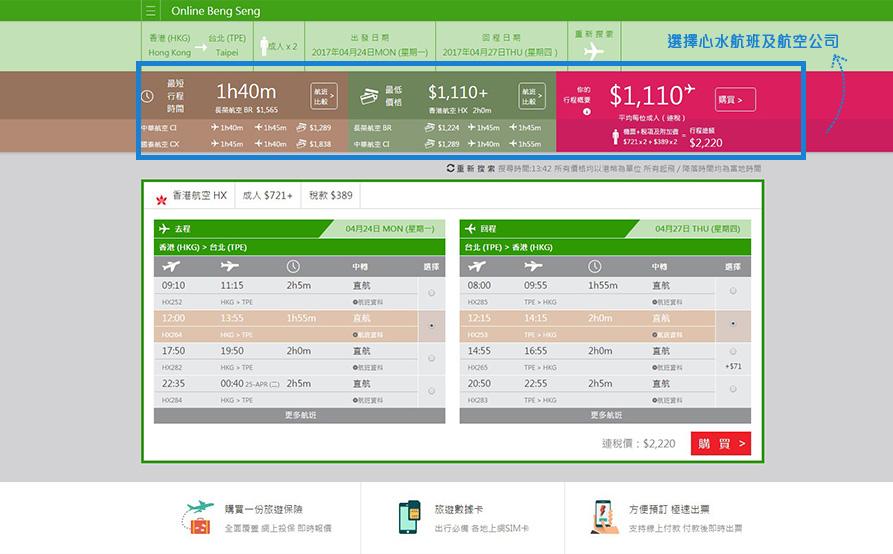Show 航班資料 details for flight HX265
Image resolution: width=893 pixels, height=554 pixels.
668,368
